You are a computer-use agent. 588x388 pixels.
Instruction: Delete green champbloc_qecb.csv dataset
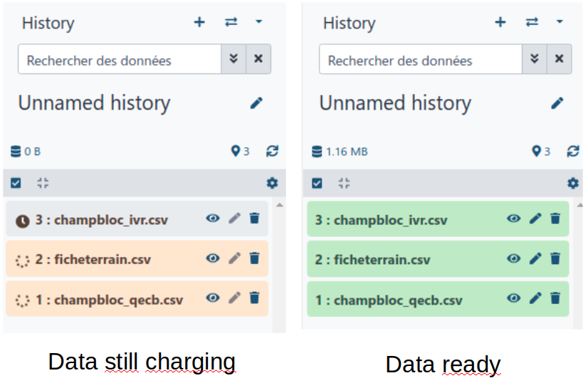555,298
